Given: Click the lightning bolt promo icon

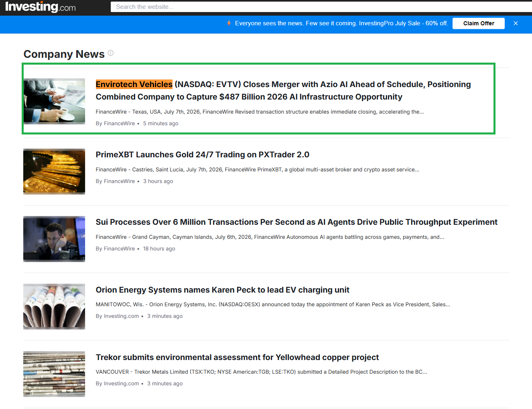Looking at the screenshot, I should (x=229, y=23).
